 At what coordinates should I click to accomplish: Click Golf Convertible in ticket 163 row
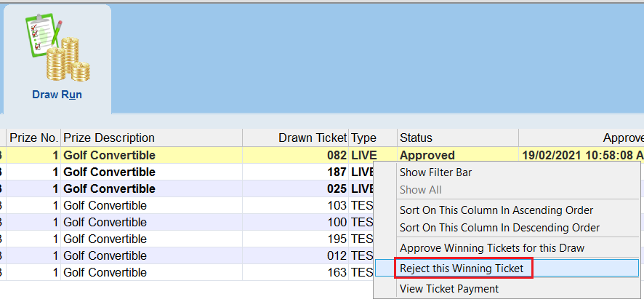tap(152, 272)
